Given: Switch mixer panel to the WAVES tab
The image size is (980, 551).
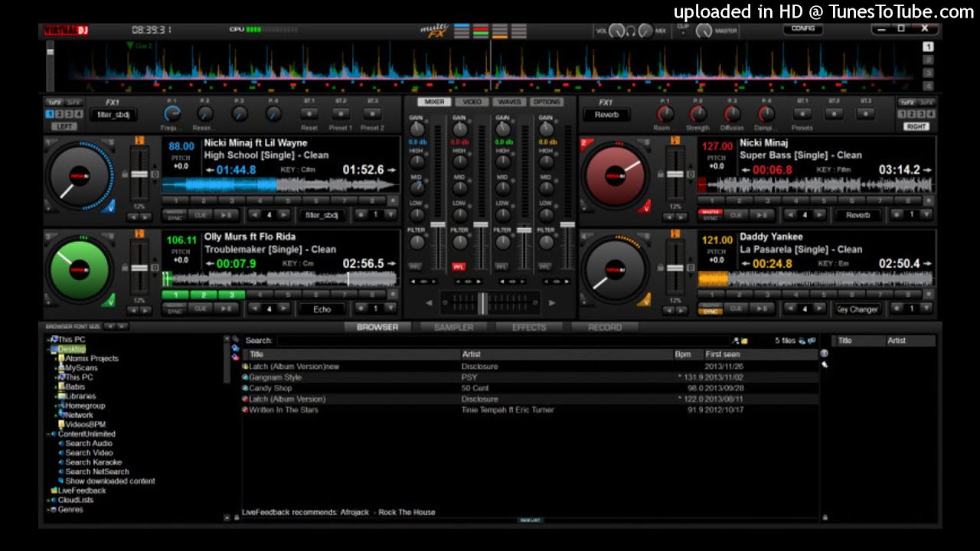Looking at the screenshot, I should pos(509,102).
